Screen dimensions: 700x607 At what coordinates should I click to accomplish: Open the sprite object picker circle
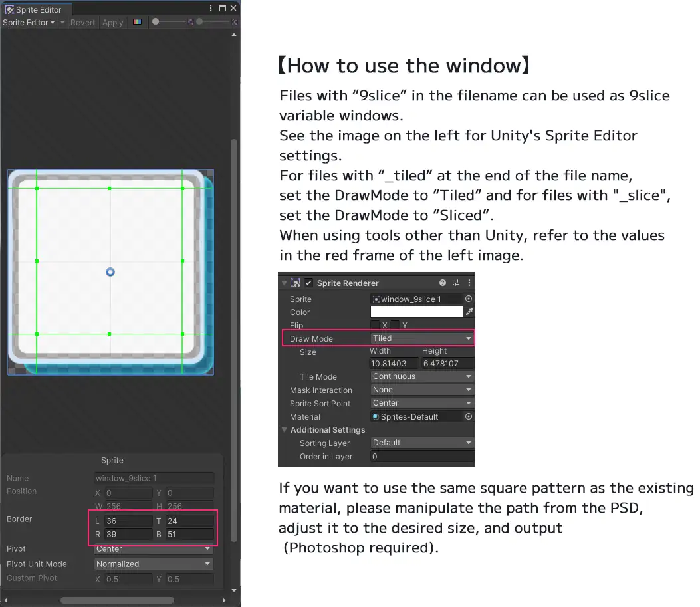469,299
